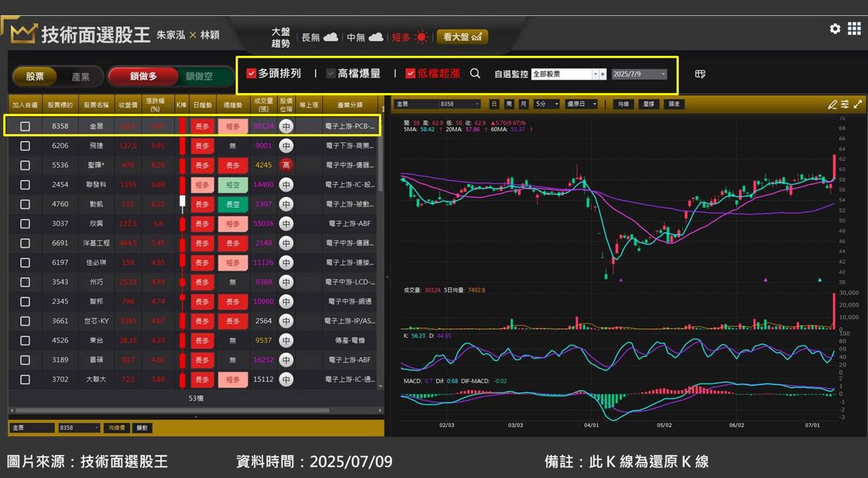868x478 pixels.
Task: Click the 均線 chart button
Action: [622, 104]
